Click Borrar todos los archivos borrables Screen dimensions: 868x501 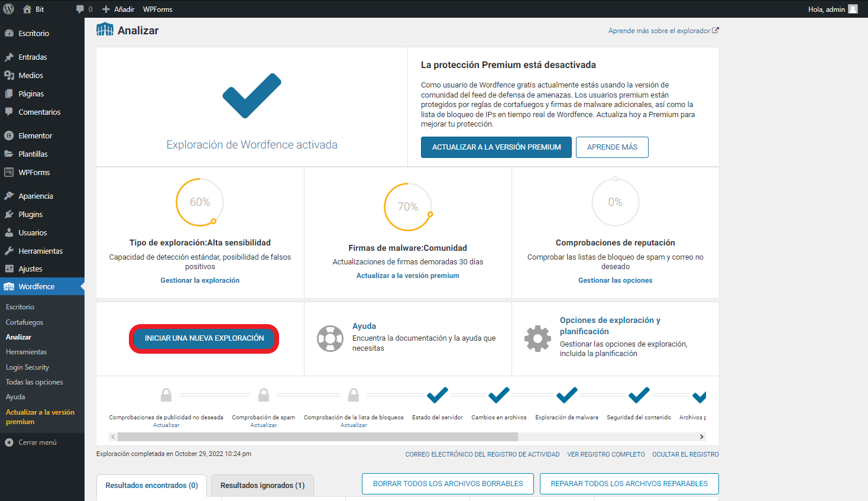(x=448, y=484)
